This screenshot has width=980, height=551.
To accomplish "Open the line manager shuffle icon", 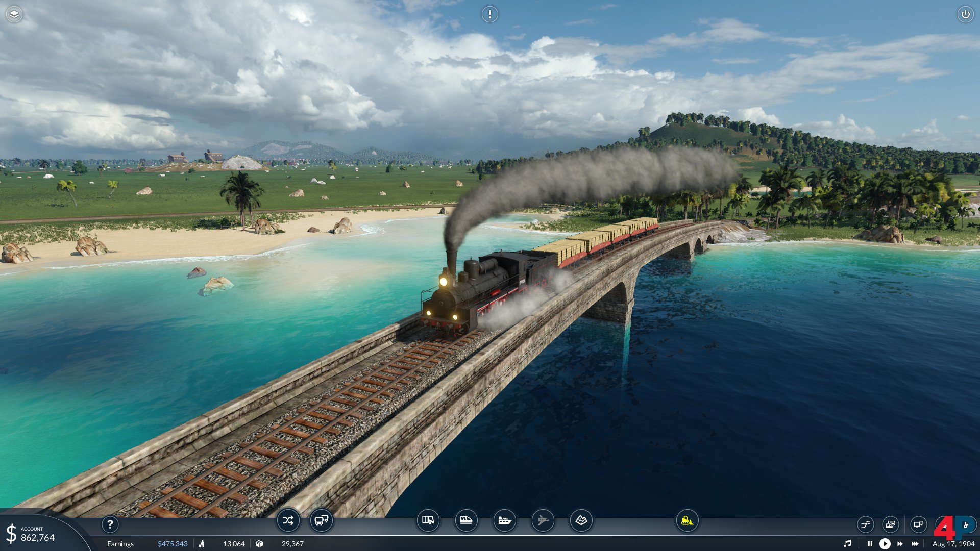I will coord(288,521).
